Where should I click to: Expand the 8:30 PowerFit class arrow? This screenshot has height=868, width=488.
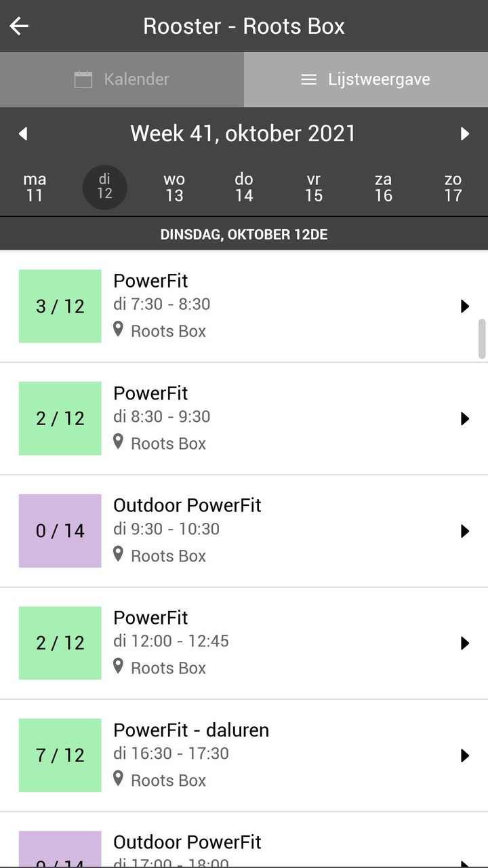click(x=465, y=418)
